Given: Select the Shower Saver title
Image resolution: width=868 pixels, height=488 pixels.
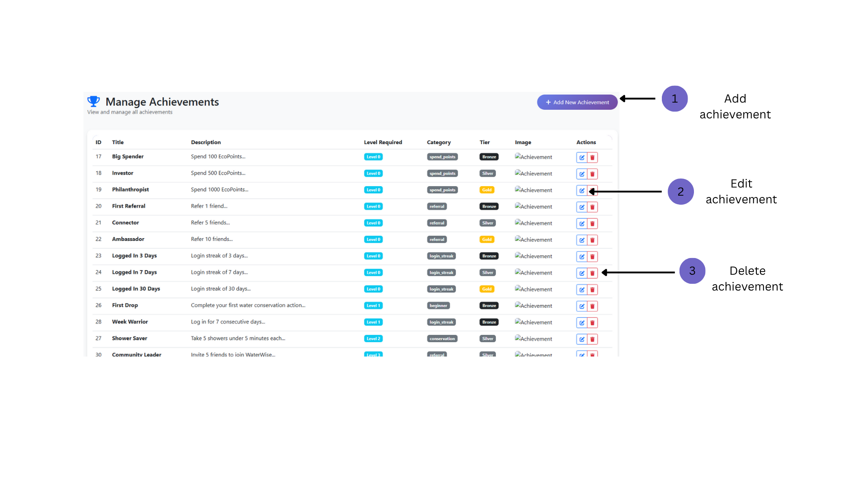Looking at the screenshot, I should pos(129,338).
